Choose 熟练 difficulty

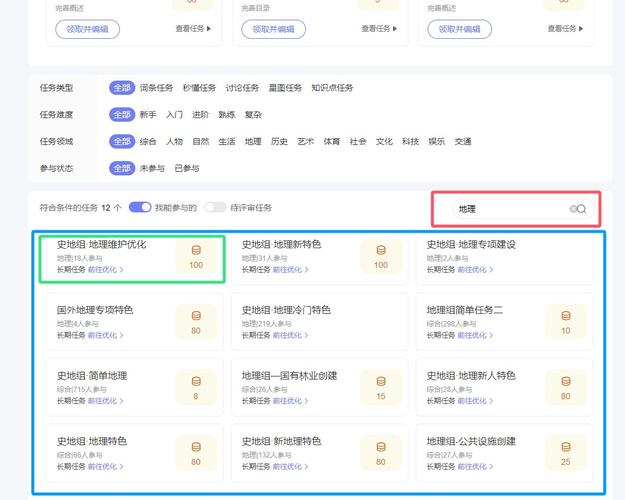click(227, 115)
